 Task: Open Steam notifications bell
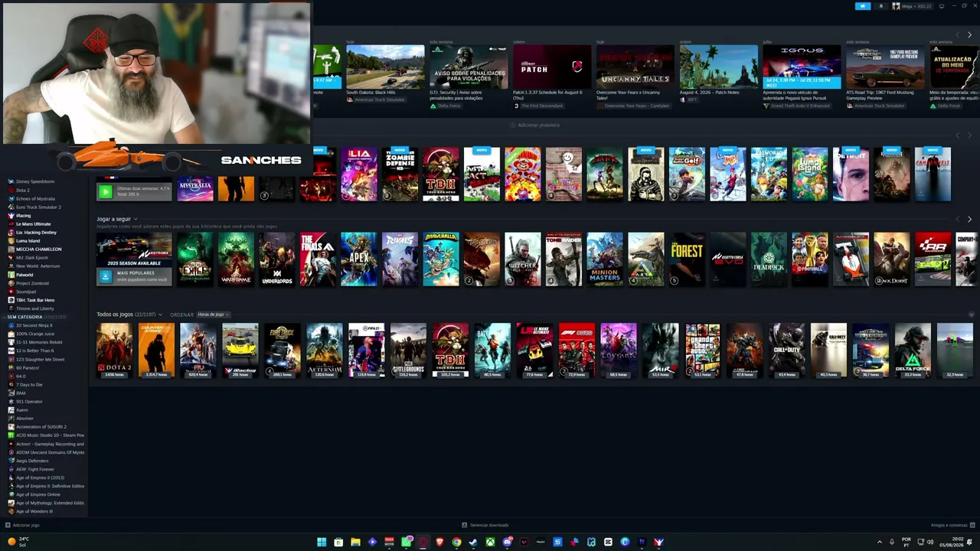[880, 6]
